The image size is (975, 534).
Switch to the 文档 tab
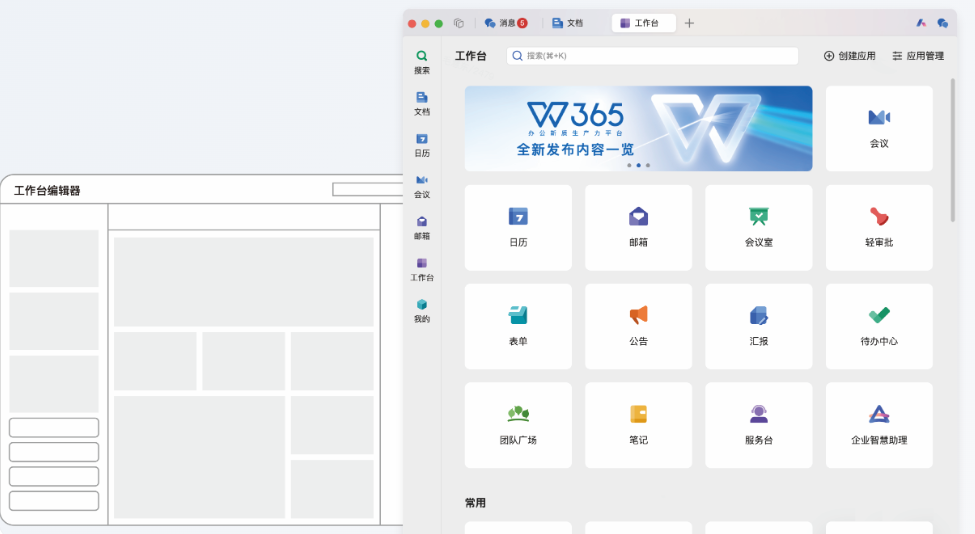tap(568, 23)
